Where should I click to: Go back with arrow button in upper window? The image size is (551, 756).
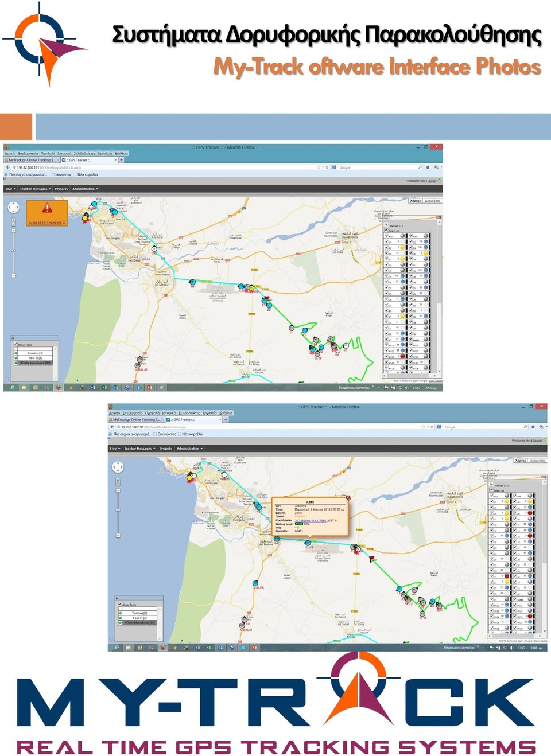8,167
